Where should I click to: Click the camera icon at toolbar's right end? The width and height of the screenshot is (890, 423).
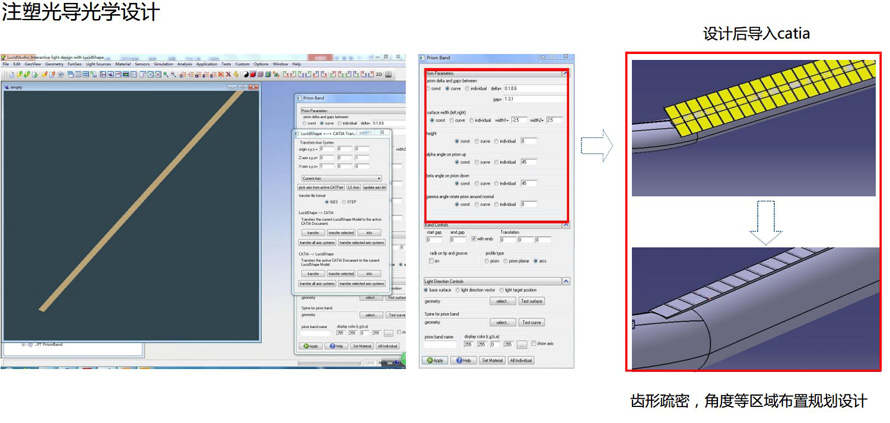pos(390,74)
